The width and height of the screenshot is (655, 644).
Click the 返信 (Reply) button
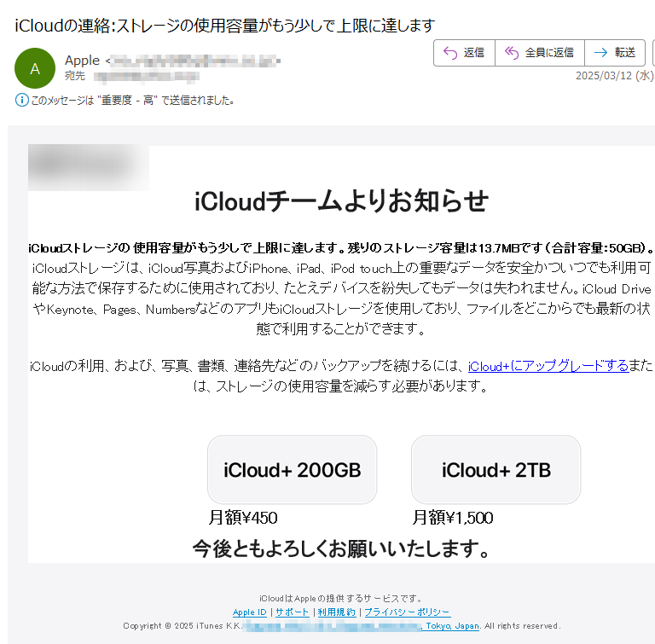tap(464, 53)
